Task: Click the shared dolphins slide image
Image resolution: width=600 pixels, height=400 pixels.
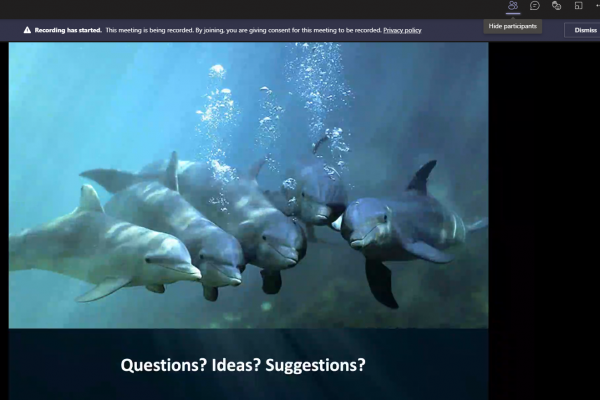Action: tap(248, 185)
